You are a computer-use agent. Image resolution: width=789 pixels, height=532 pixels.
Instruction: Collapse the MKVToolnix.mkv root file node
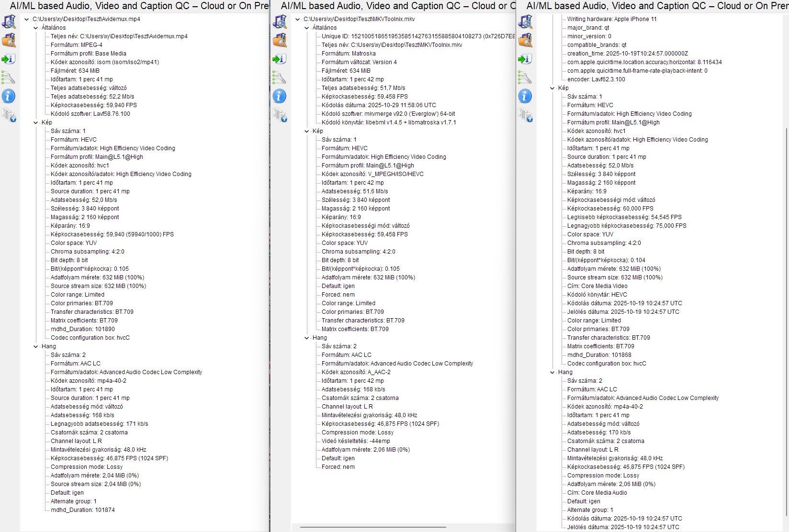297,19
